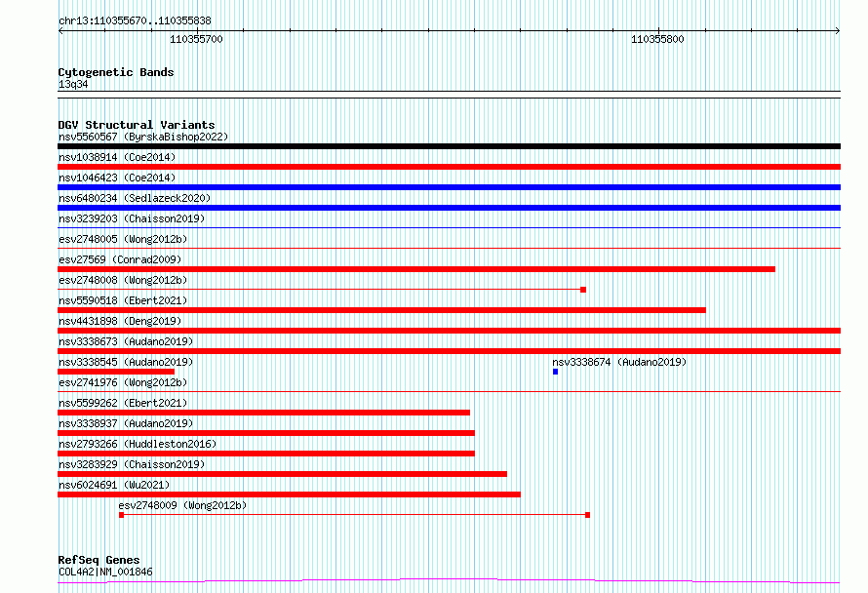Click the black bar of nsv5560567
Screen dimensions: 868x593
point(449,146)
